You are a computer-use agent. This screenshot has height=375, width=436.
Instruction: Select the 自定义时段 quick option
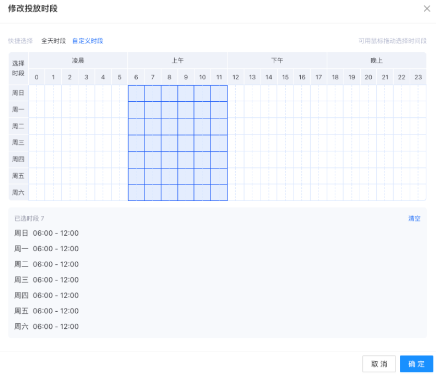pyautogui.click(x=88, y=41)
